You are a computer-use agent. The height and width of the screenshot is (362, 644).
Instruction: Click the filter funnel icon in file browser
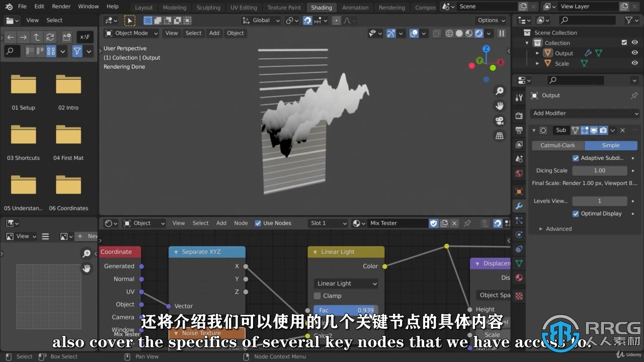pos(77,51)
